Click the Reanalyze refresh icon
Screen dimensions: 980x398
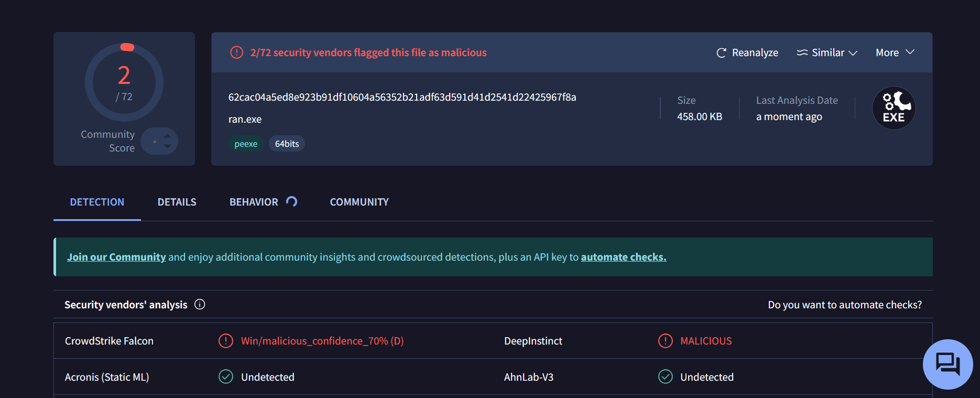[721, 53]
